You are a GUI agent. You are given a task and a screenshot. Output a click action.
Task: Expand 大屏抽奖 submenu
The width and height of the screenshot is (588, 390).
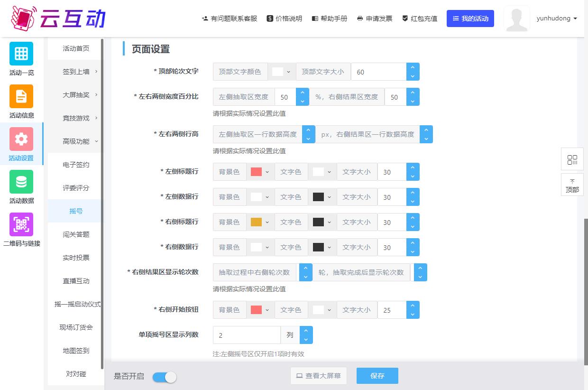76,95
